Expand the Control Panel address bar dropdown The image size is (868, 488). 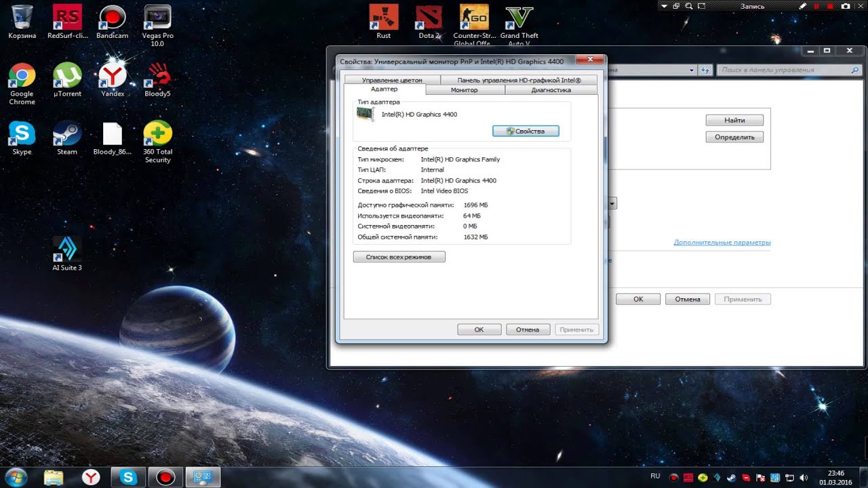pos(692,70)
